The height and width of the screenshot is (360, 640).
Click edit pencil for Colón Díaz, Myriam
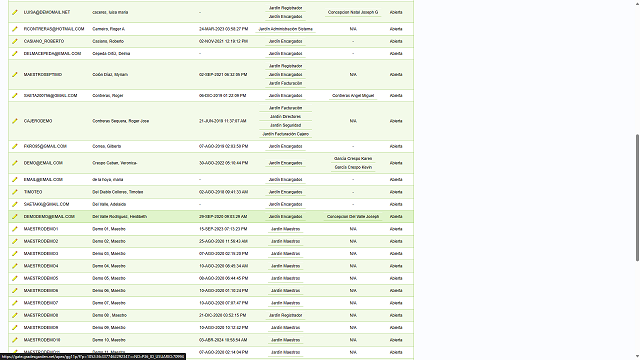(x=15, y=75)
